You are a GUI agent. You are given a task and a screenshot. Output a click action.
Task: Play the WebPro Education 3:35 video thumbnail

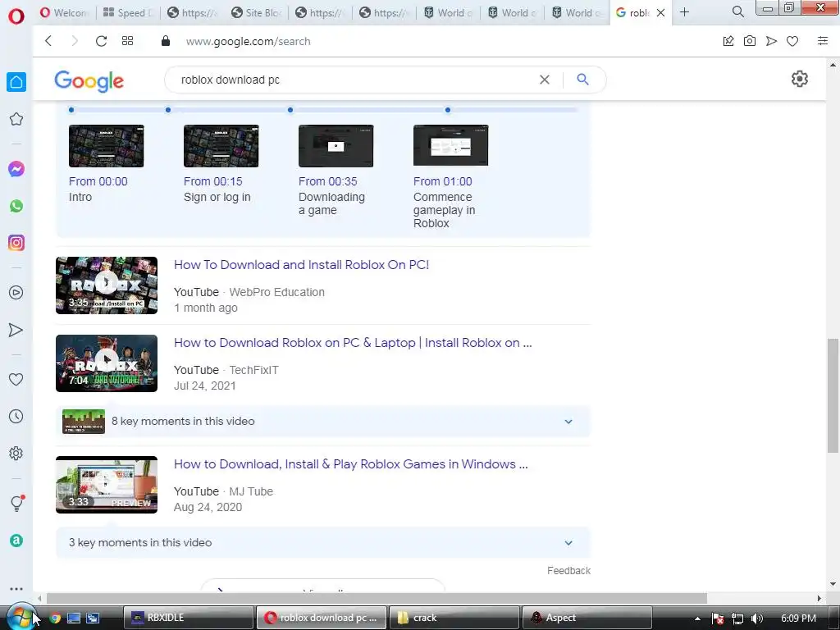click(107, 285)
